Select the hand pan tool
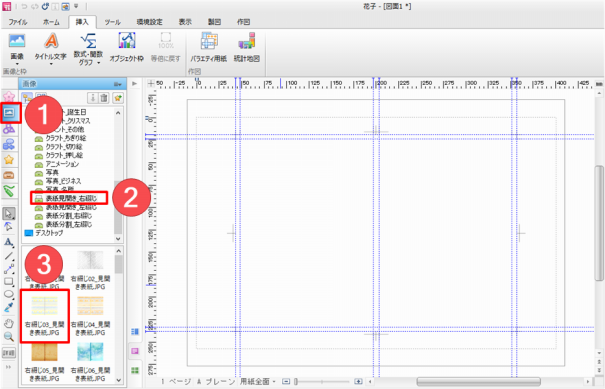Screen dimensions: 605x389 coord(9,323)
